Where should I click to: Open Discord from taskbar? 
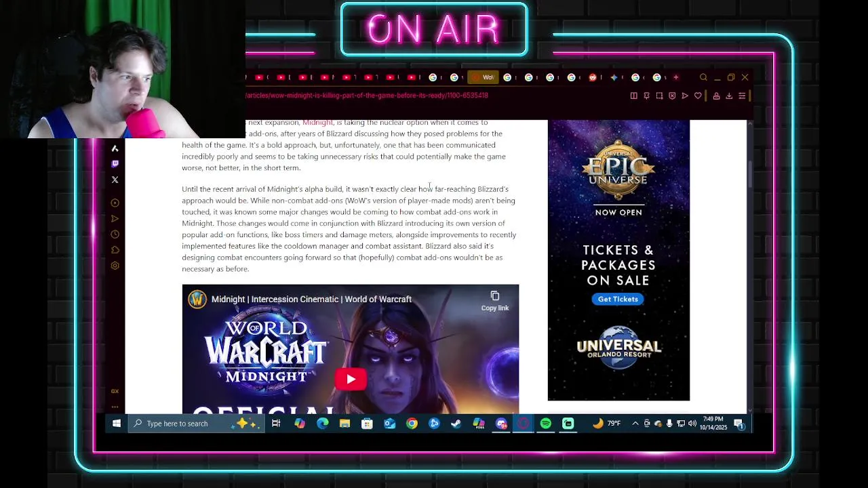501,424
